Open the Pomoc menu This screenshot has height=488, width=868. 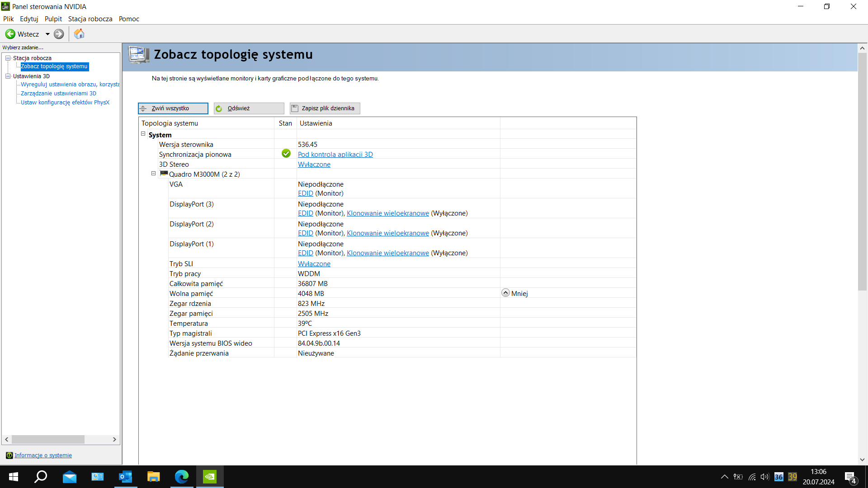[x=129, y=19]
